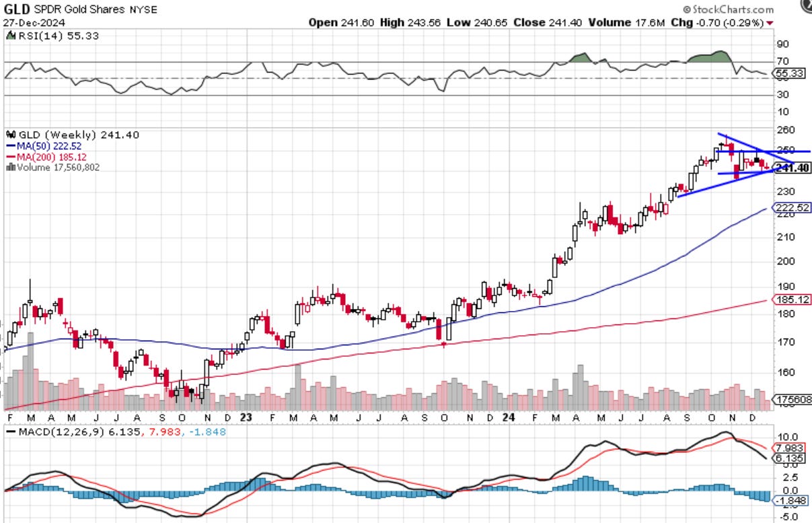Click the price axis label 170
This screenshot has width=812, height=523.
point(785,342)
